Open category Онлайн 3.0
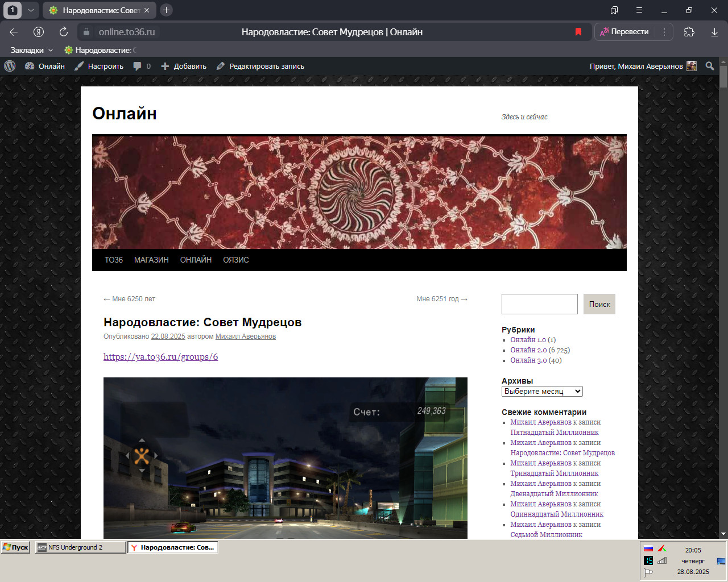The width and height of the screenshot is (728, 582). coord(528,360)
